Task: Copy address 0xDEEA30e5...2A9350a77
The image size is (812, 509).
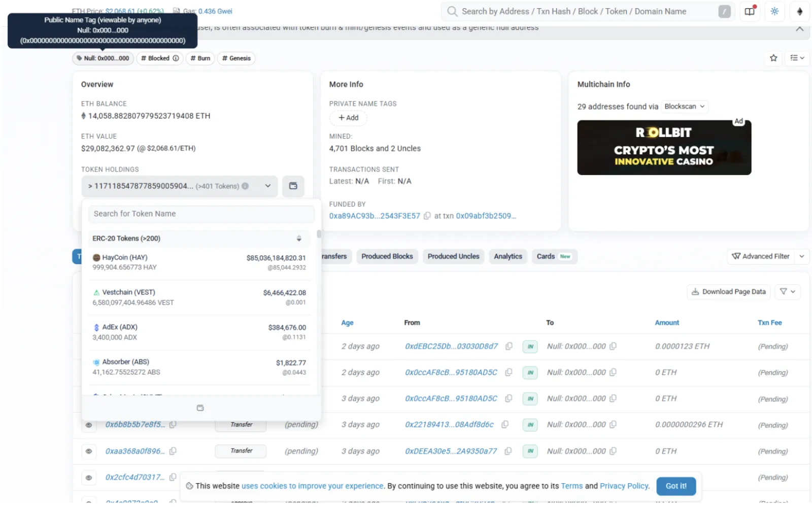Action: pyautogui.click(x=508, y=452)
